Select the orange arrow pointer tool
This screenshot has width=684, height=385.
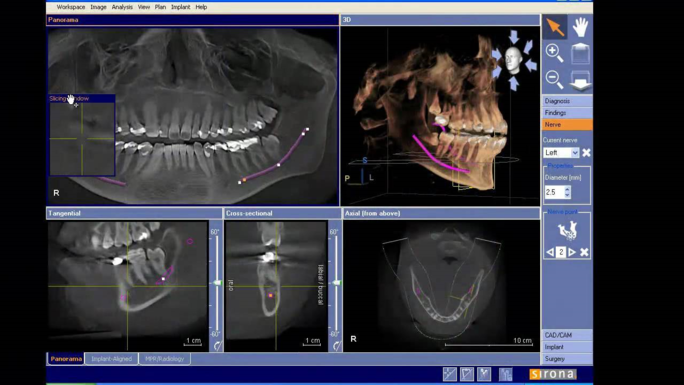(x=555, y=27)
